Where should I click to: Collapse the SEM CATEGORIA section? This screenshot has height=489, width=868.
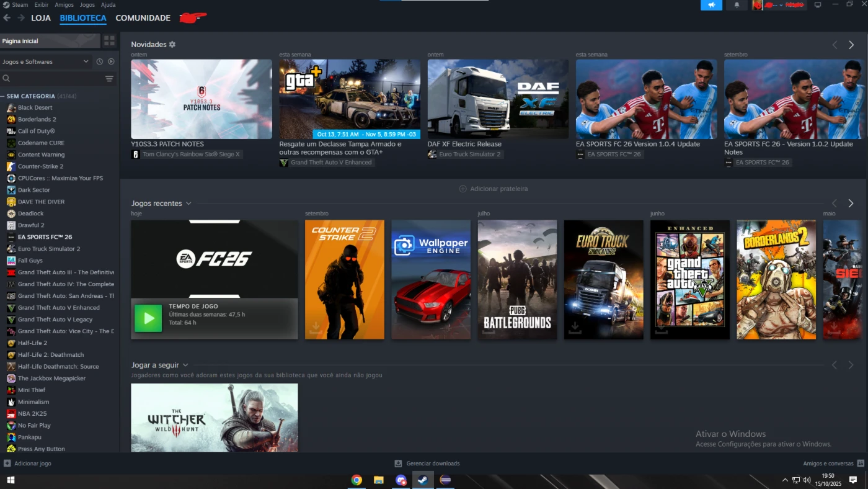pyautogui.click(x=3, y=96)
